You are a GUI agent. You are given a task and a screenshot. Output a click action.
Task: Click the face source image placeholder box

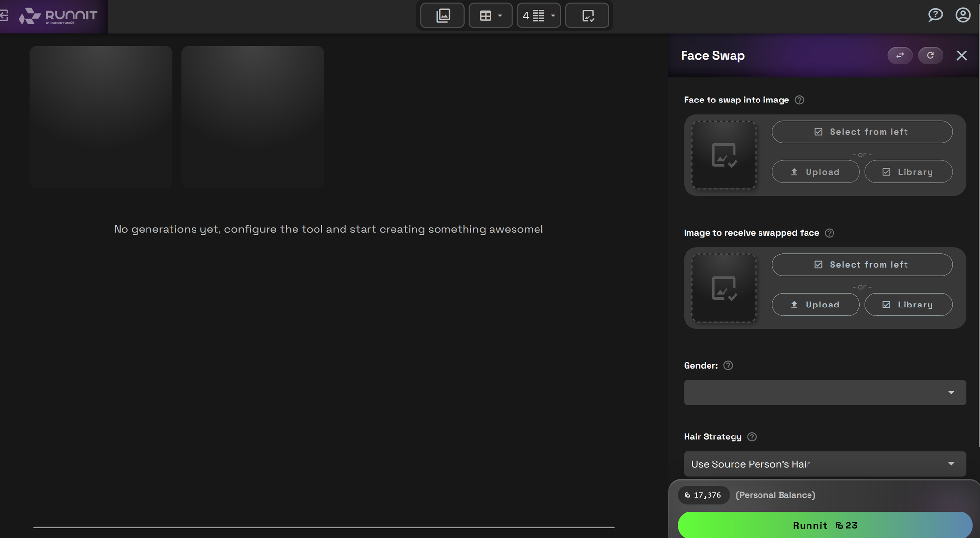click(724, 155)
